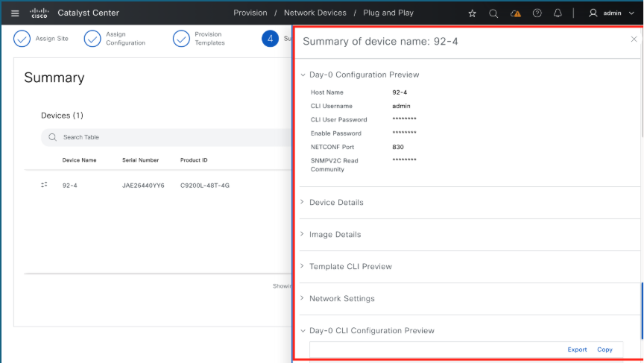
Task: Click the Export link
Action: click(577, 350)
